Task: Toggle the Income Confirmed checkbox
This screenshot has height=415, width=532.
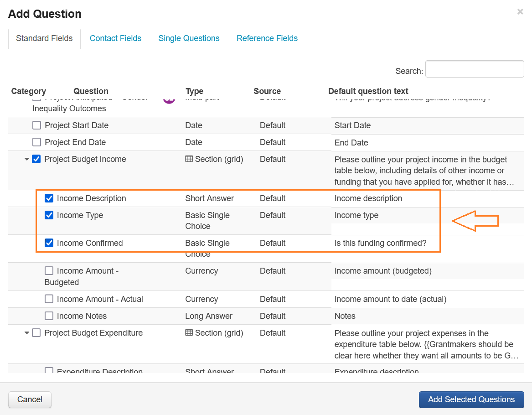Action: pos(49,243)
